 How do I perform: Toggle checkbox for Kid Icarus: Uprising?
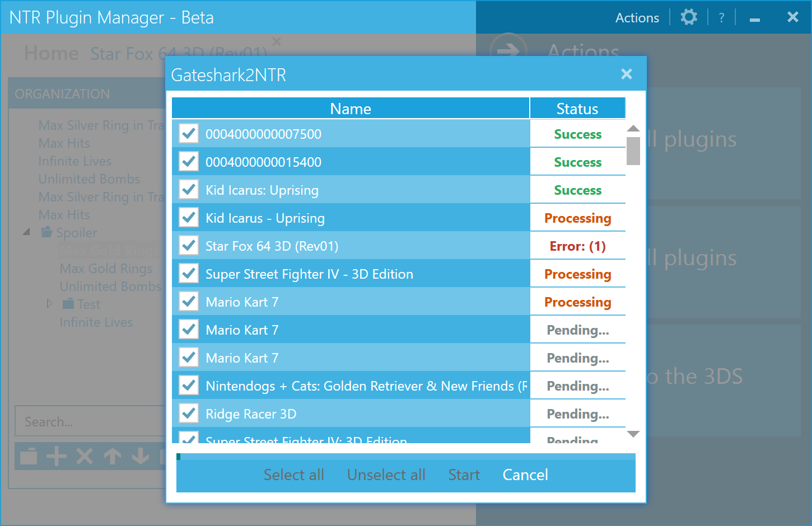[189, 189]
